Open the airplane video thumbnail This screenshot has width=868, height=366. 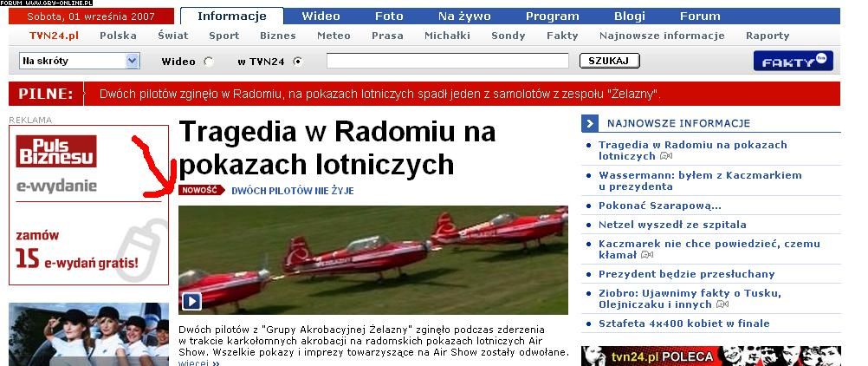(x=373, y=260)
